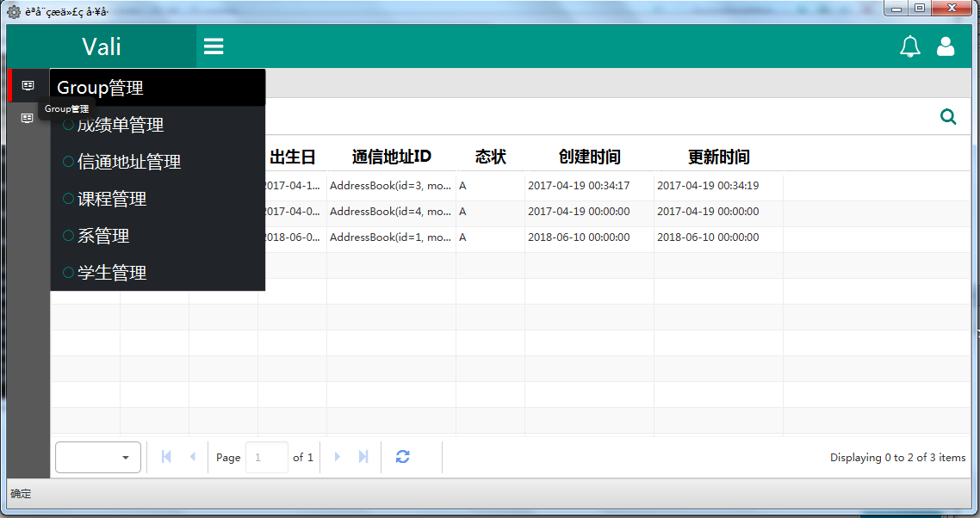Image resolution: width=980 pixels, height=518 pixels.
Task: Click the window gear icon in title bar
Action: (14, 11)
